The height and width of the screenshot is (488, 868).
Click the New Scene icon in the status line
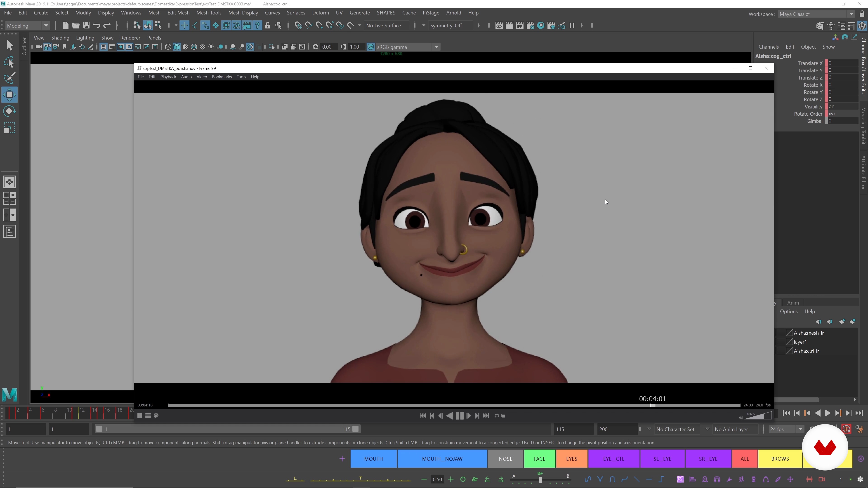tap(65, 25)
